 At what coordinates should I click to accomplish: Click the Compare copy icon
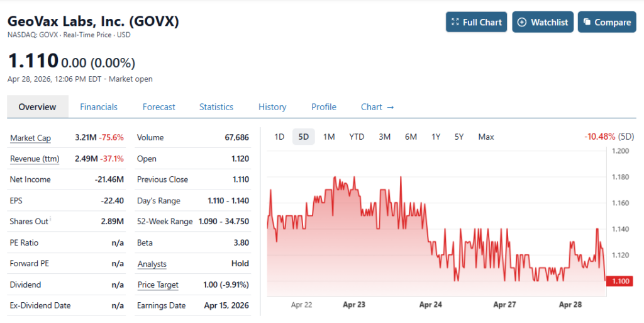pyautogui.click(x=587, y=22)
